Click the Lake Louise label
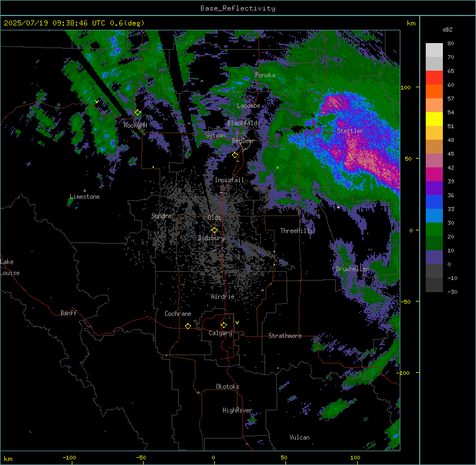Screen dimensions: 476x465 pyautogui.click(x=10, y=267)
